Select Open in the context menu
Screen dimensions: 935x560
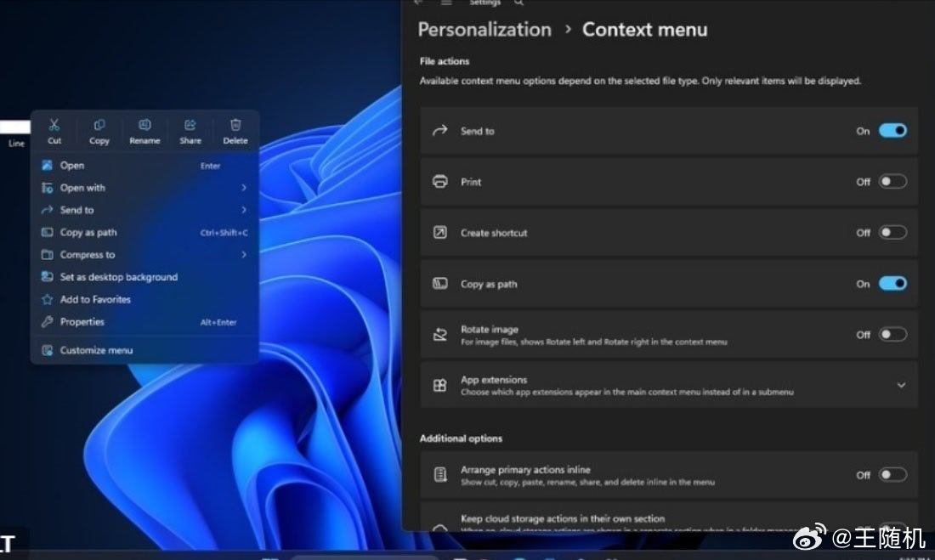pos(144,165)
